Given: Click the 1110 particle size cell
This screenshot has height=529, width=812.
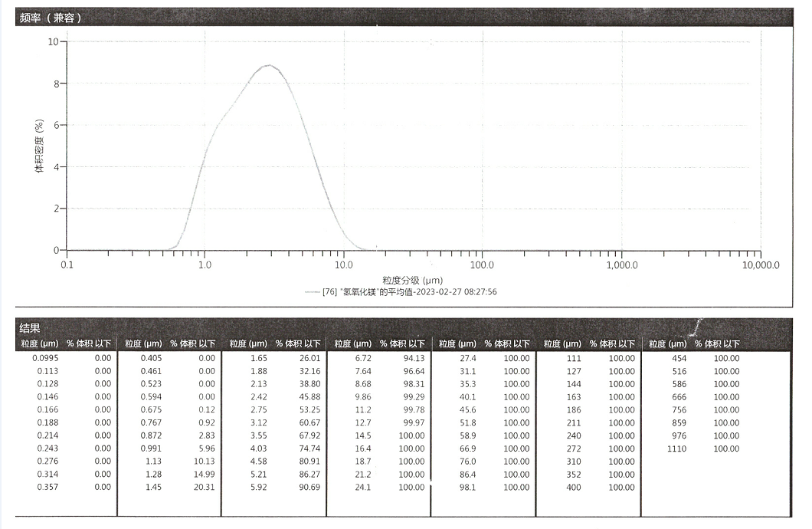Looking at the screenshot, I should pyautogui.click(x=676, y=449).
